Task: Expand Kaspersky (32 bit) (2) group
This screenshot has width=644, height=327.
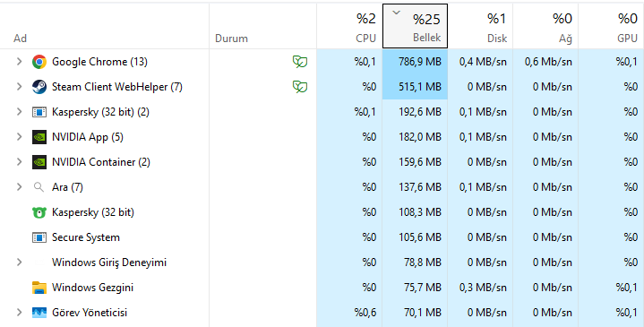Action: [x=19, y=112]
